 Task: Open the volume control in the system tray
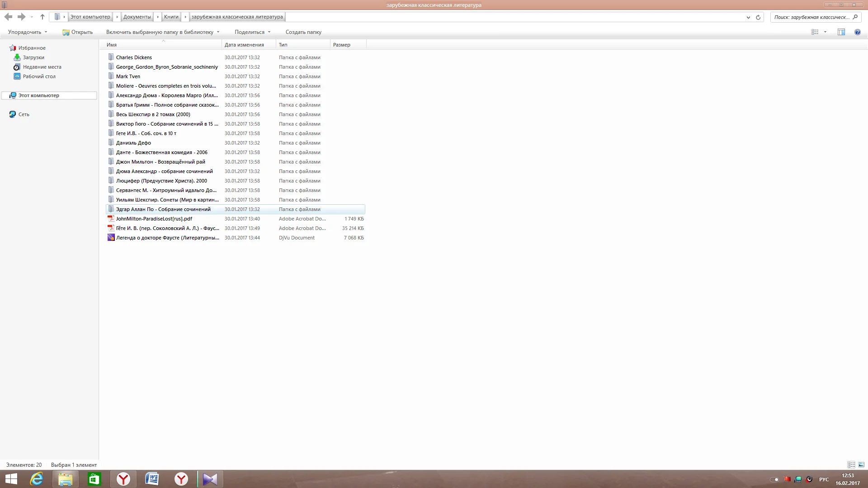[809, 479]
